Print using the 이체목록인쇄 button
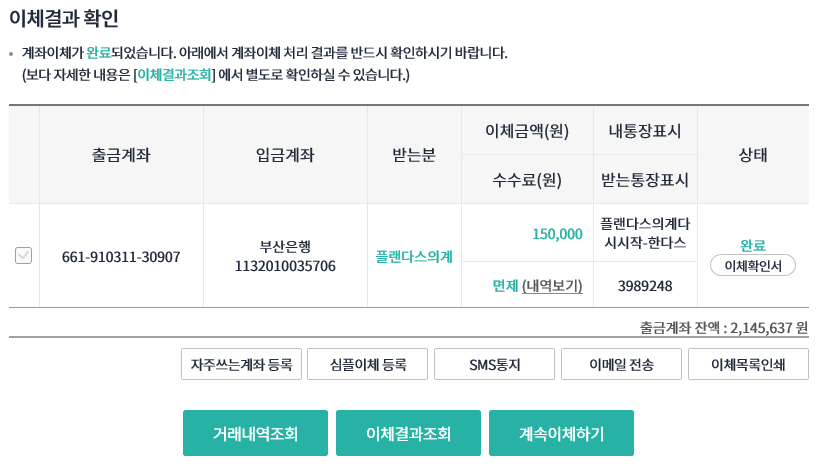Viewport: 820px width, 470px height. click(x=748, y=365)
